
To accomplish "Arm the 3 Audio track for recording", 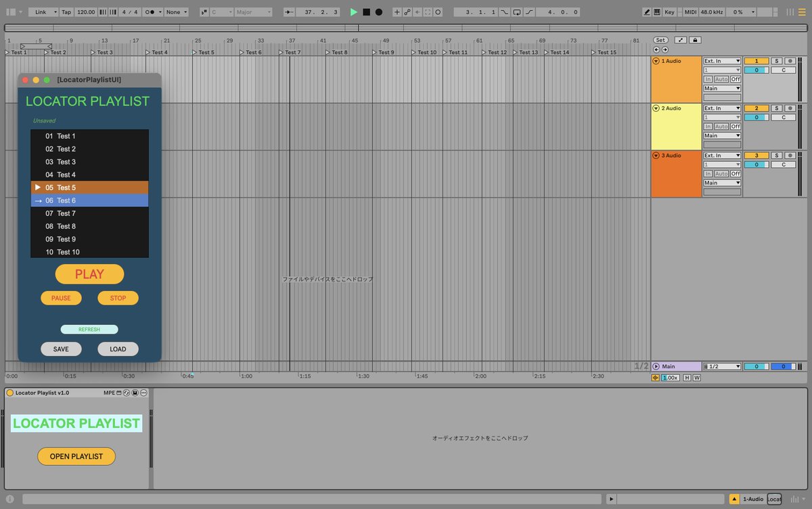I will click(x=790, y=156).
